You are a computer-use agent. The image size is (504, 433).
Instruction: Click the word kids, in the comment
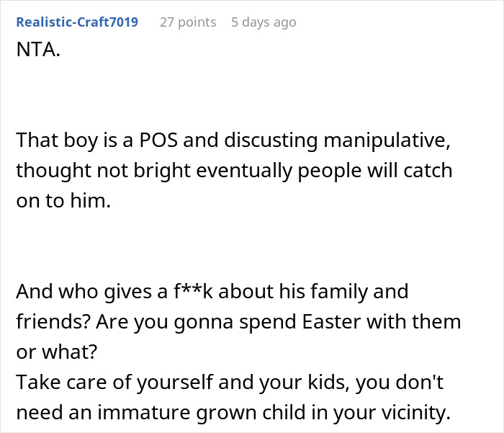[329, 382]
